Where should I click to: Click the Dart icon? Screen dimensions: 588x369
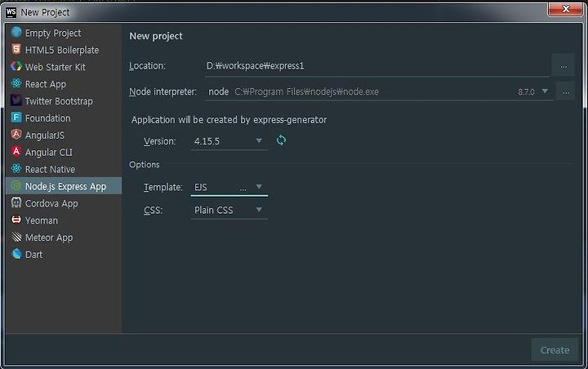click(x=16, y=254)
